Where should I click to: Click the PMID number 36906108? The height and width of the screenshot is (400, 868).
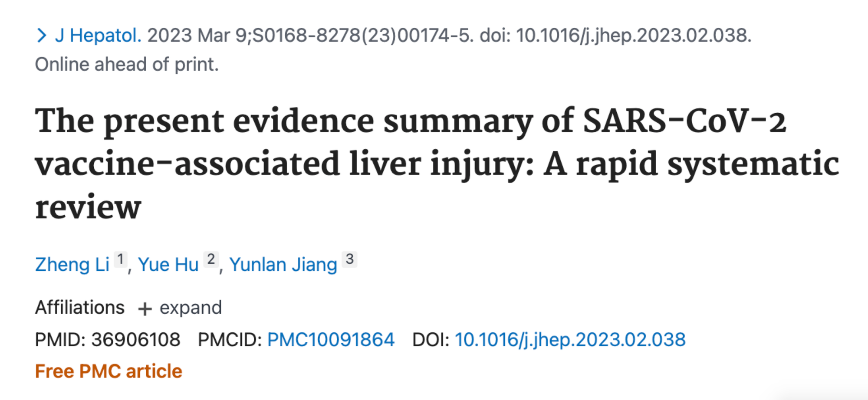coord(135,339)
